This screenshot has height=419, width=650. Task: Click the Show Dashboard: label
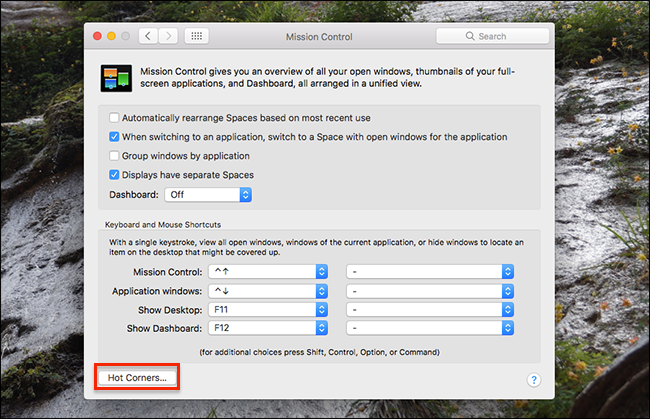point(164,328)
